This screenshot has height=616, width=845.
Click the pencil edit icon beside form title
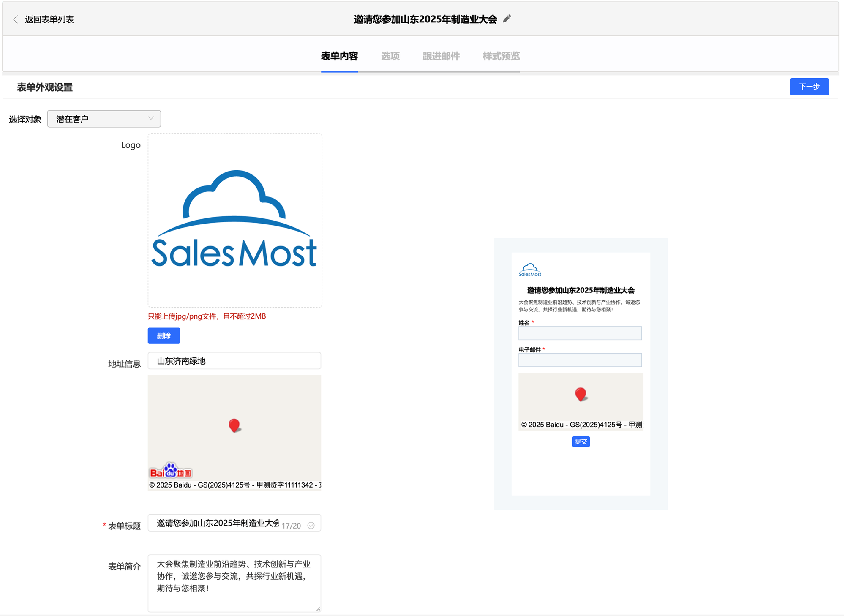point(507,19)
